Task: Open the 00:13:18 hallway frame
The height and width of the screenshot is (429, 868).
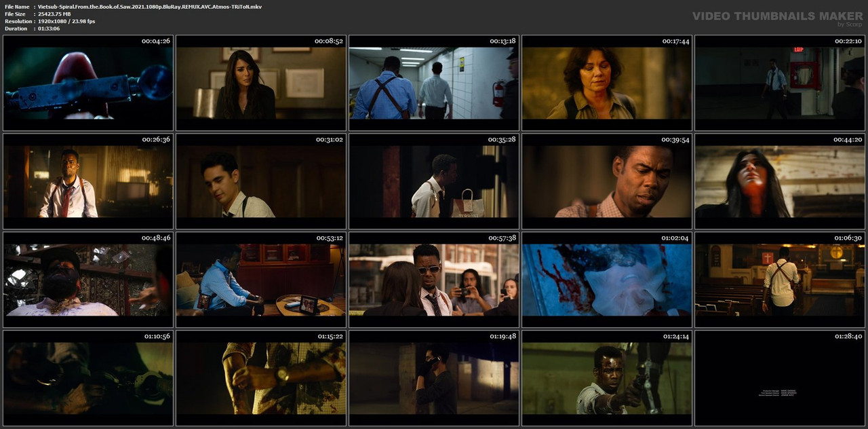Action: tap(434, 83)
